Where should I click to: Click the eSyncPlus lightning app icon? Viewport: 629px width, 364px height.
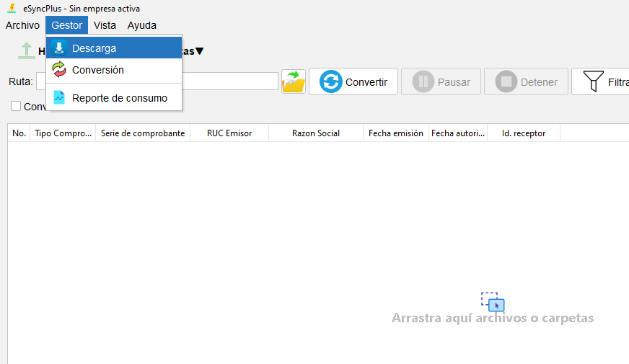click(11, 9)
